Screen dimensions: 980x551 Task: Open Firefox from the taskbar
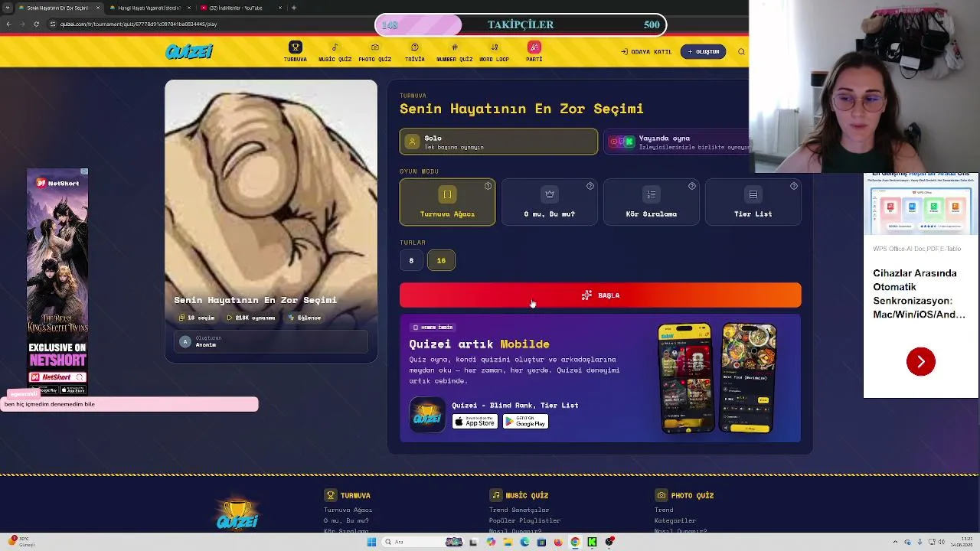pos(558,542)
